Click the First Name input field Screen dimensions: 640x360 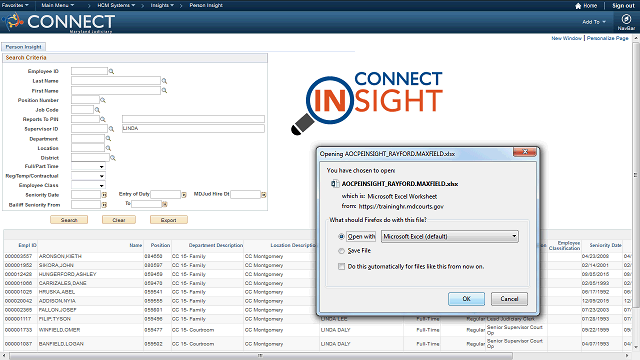tap(116, 91)
